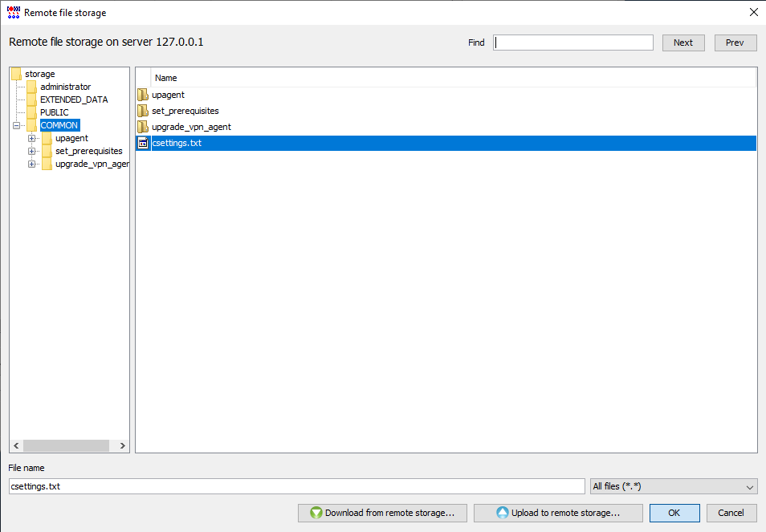
Task: Click the application icon in title bar
Action: coord(13,12)
